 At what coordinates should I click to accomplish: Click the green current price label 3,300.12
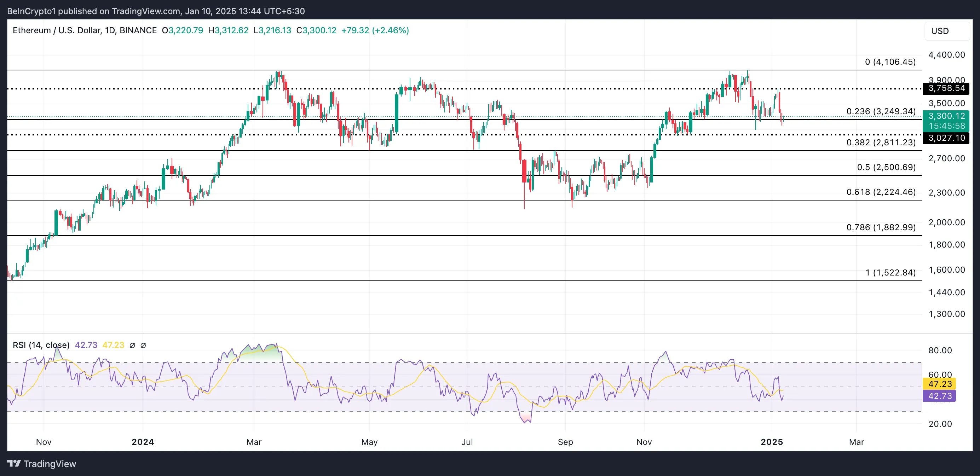[x=946, y=116]
